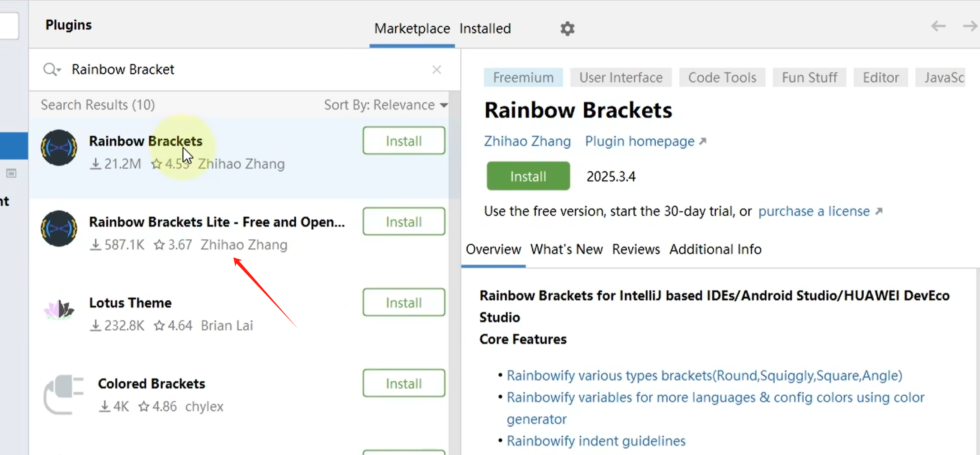Navigate forward with the right arrow

point(970,26)
